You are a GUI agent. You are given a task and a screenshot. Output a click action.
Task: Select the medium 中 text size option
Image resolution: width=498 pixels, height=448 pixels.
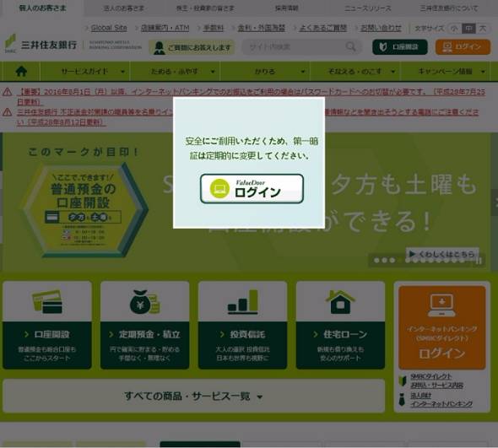468,29
